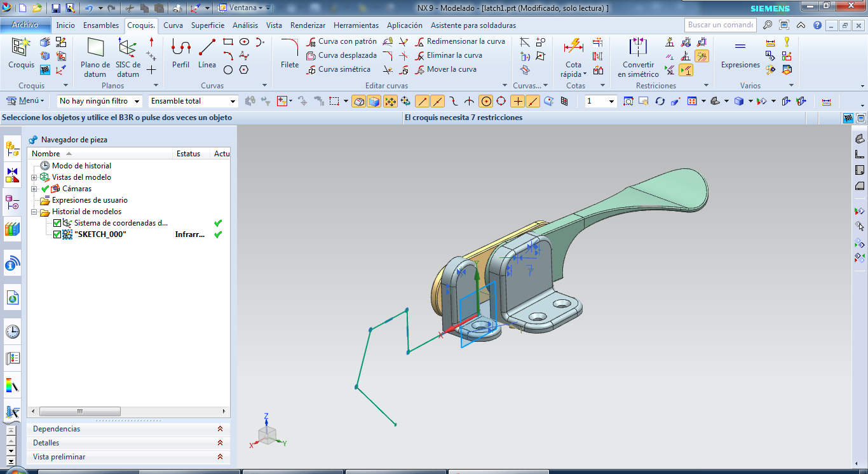Click navigator horizontal scrollbar thumb
This screenshot has width=868, height=474.
(x=80, y=411)
